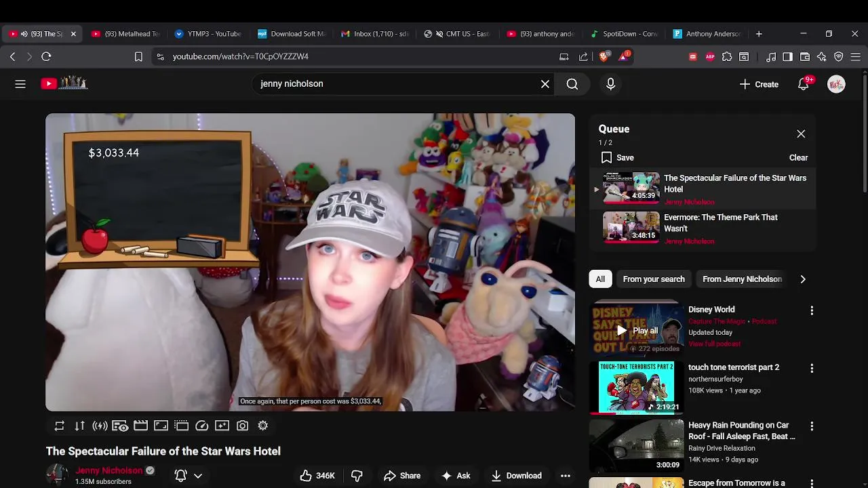This screenshot has width=868, height=488.
Task: Dislike the video
Action: [x=357, y=476]
